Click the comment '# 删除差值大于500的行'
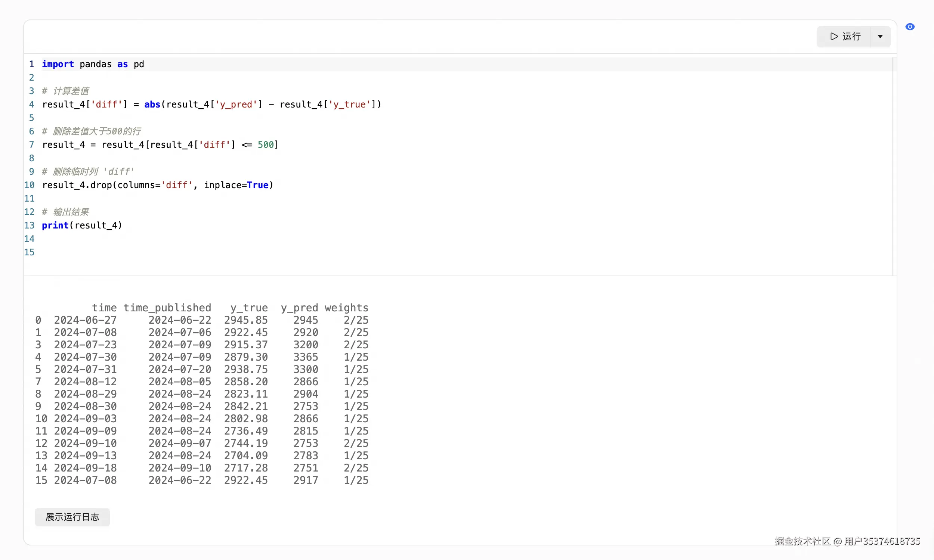Image resolution: width=934 pixels, height=560 pixels. point(92,131)
